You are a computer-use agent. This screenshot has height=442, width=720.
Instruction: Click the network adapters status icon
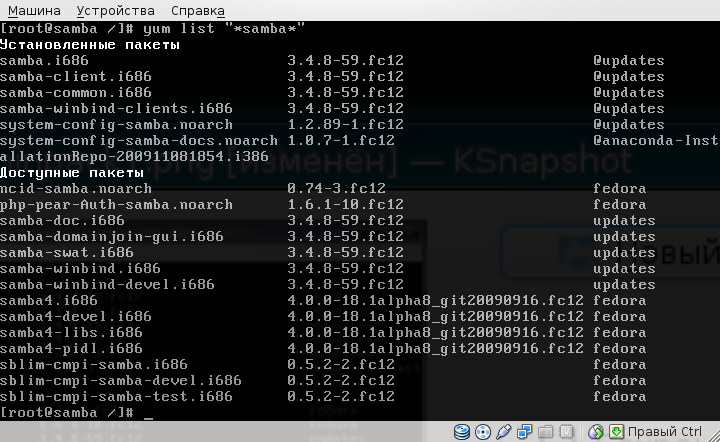pyautogui.click(x=524, y=432)
